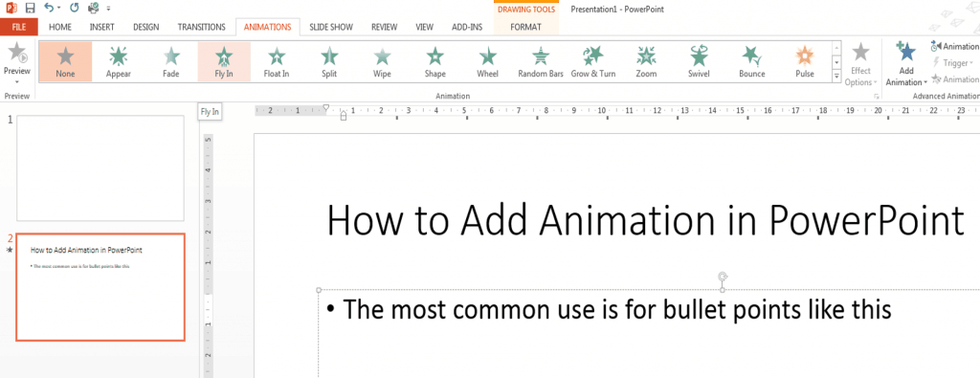This screenshot has width=980, height=378.
Task: Apply the Fade animation
Action: pos(171,61)
